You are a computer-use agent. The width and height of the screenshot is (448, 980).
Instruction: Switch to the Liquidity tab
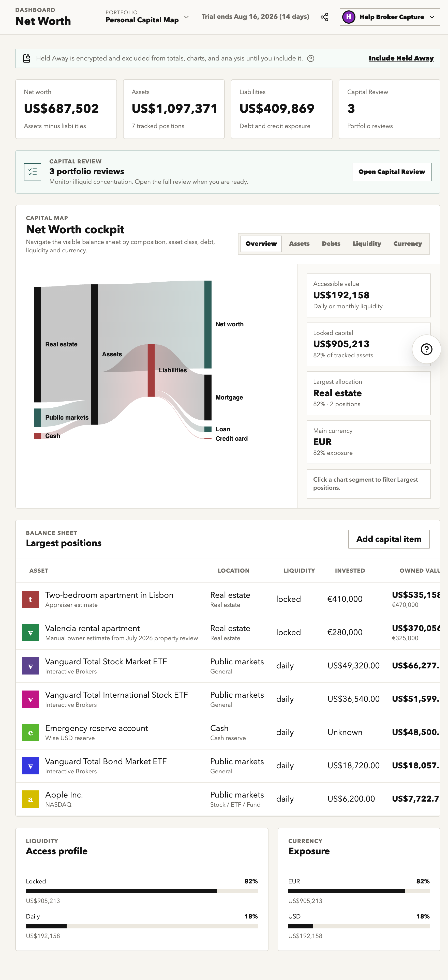(367, 244)
